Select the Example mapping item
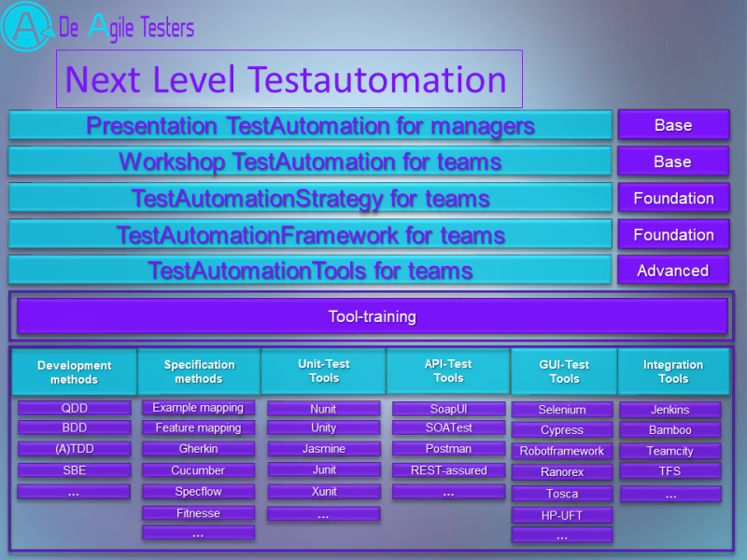Screen dimensions: 747x560 coord(198,408)
